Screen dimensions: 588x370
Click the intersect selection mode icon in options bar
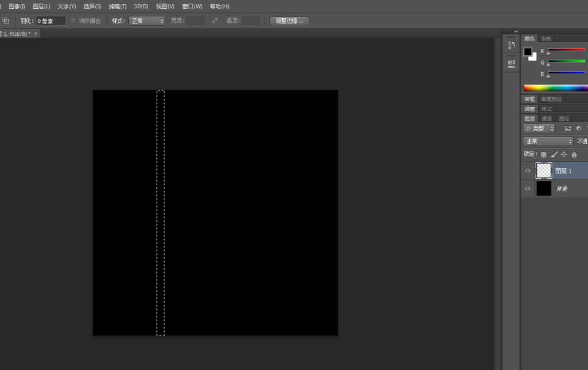(5, 21)
